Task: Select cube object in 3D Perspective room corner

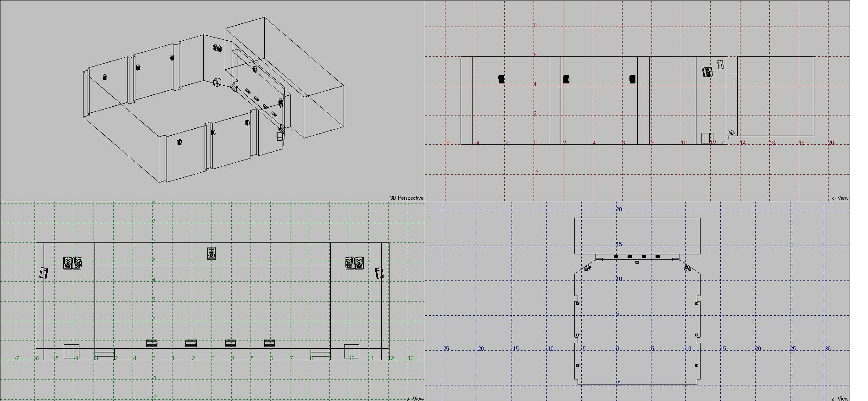Action: pos(217,82)
